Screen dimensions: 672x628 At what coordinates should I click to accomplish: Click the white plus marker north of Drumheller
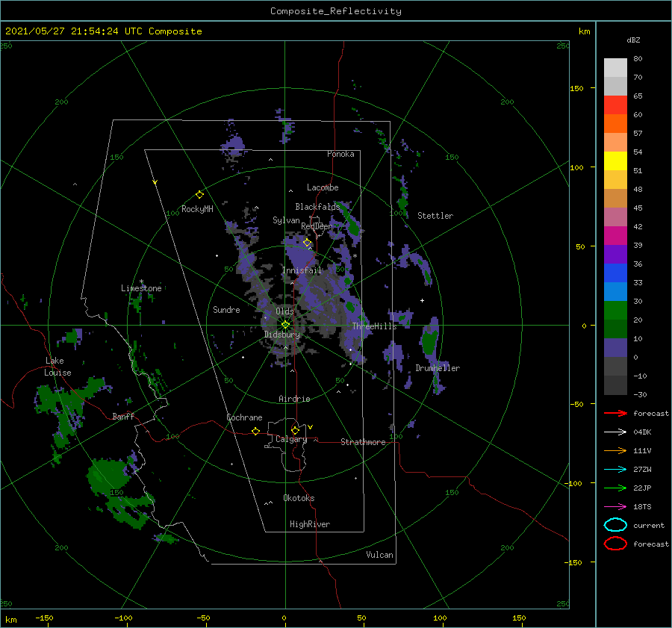pyautogui.click(x=422, y=300)
